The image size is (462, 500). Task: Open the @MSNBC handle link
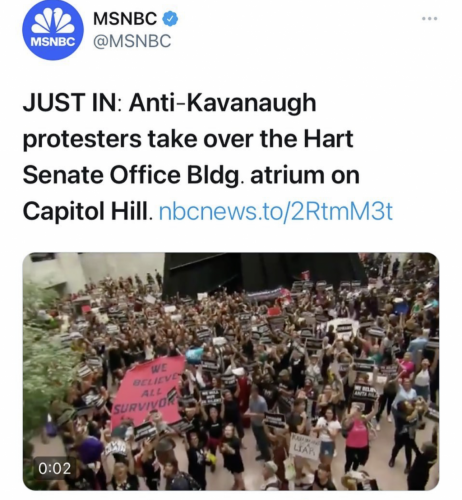pos(132,41)
